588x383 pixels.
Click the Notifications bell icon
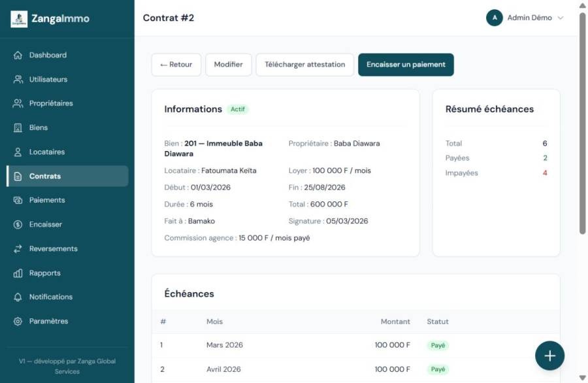[x=18, y=297]
